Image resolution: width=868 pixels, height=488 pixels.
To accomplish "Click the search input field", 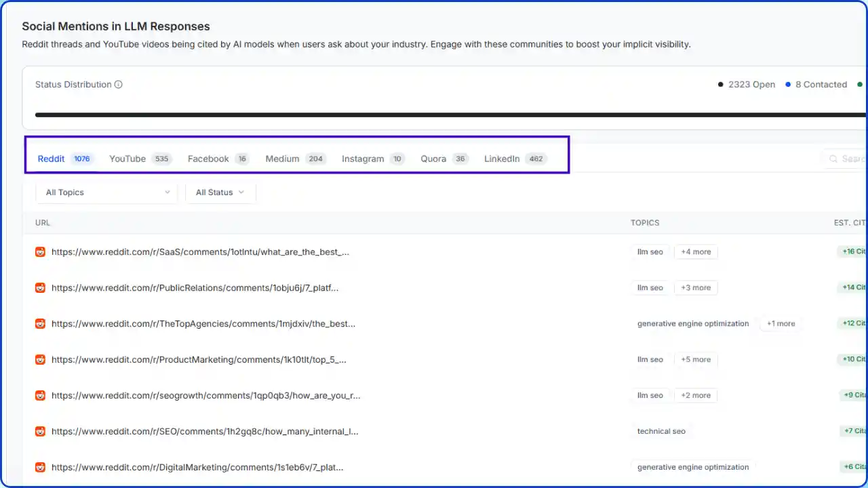I will (844, 159).
